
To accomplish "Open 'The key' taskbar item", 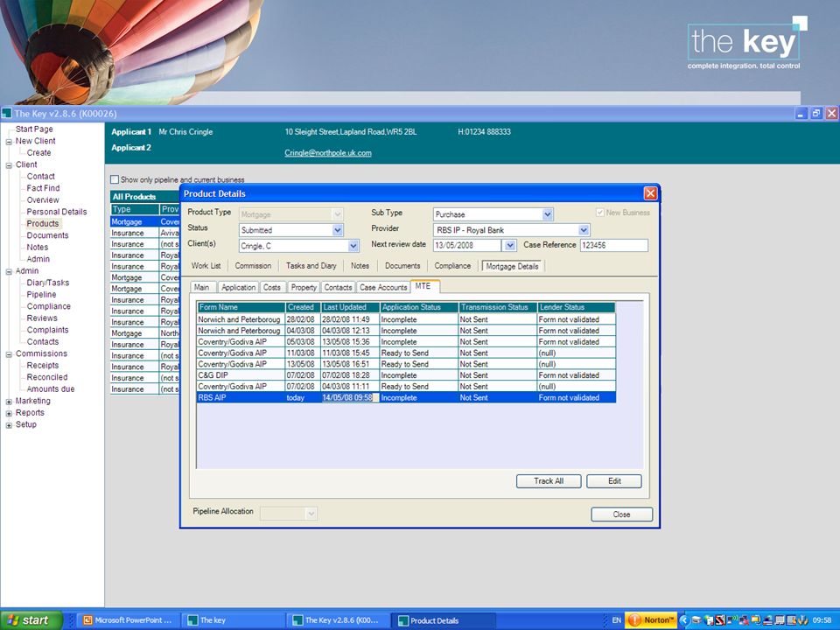I will coord(233,620).
